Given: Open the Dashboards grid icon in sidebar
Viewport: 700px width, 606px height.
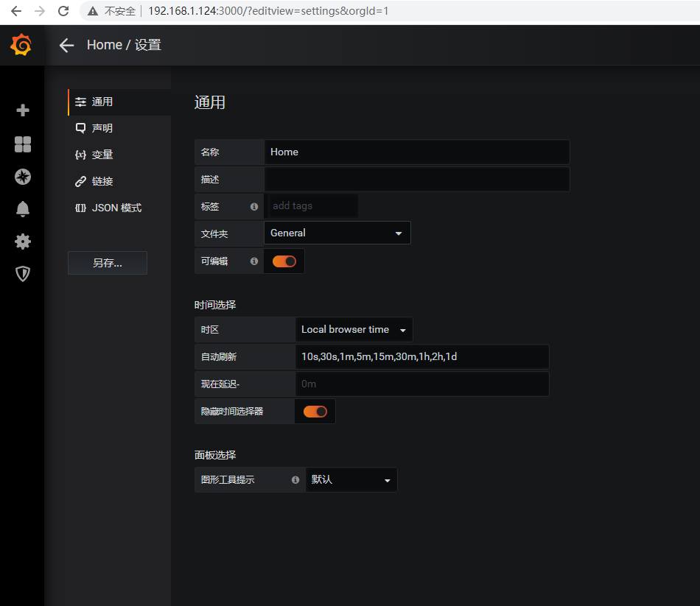Looking at the screenshot, I should coord(22,144).
